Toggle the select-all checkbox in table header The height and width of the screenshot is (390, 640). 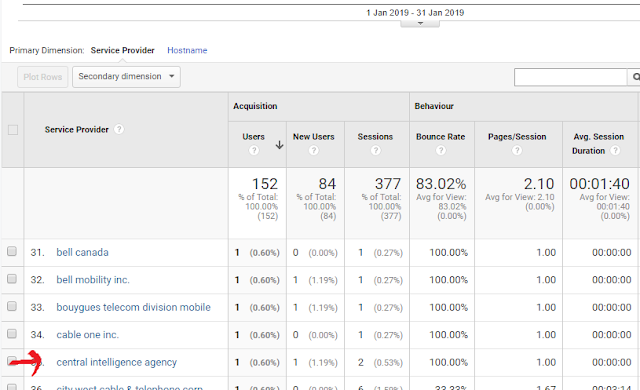13,130
